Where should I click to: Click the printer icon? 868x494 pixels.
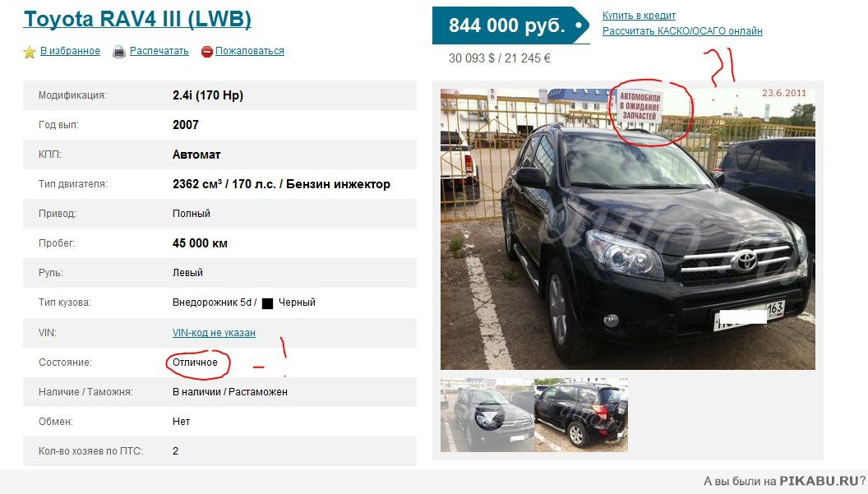119,52
